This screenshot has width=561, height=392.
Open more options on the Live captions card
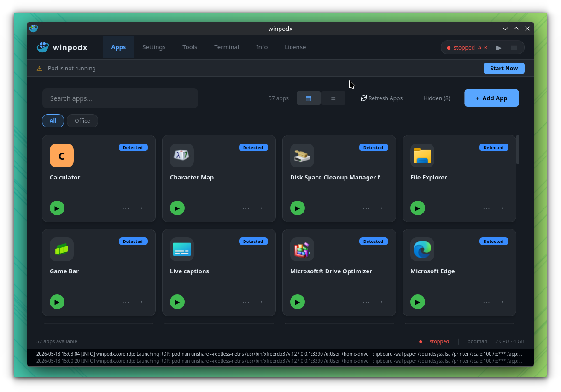(x=246, y=302)
